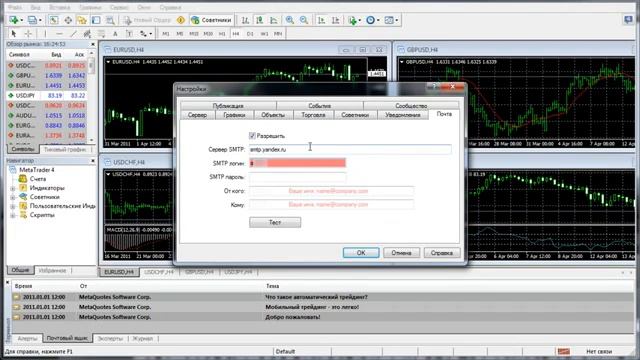Switch chart to bar chart type
640x360 pixels.
click(x=245, y=20)
